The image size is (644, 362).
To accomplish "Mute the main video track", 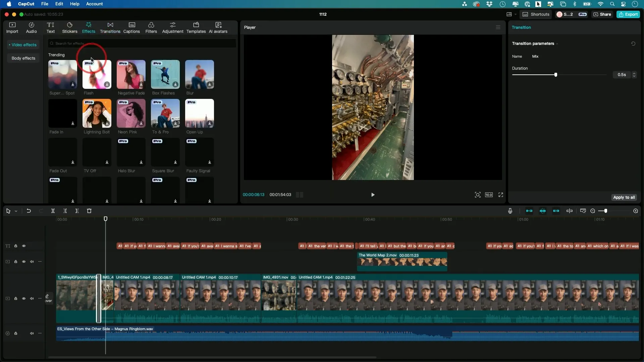I will click(x=32, y=299).
